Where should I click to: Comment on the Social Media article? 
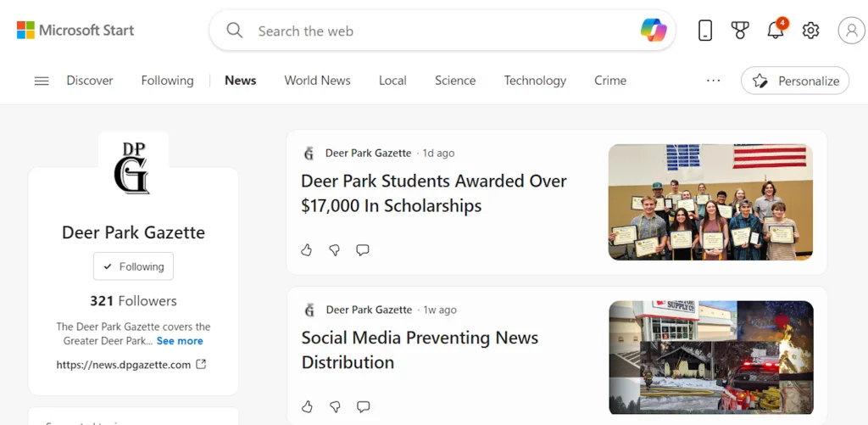point(363,406)
